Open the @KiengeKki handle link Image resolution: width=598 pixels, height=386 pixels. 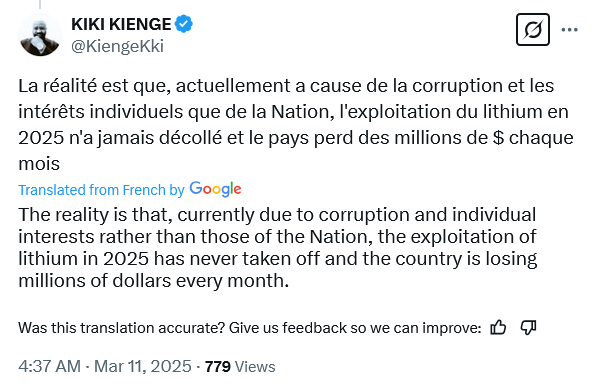pyautogui.click(x=117, y=47)
